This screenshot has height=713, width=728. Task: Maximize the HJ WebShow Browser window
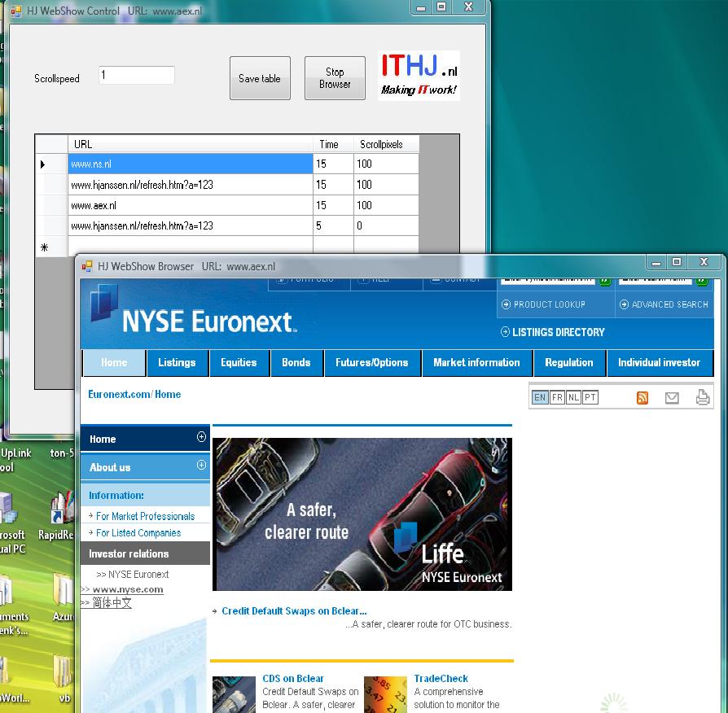point(677,262)
